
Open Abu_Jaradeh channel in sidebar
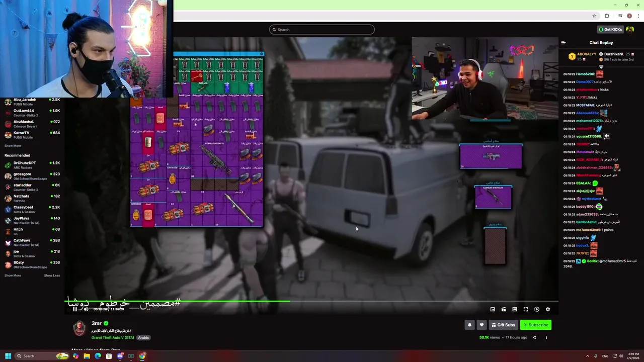coord(32,102)
